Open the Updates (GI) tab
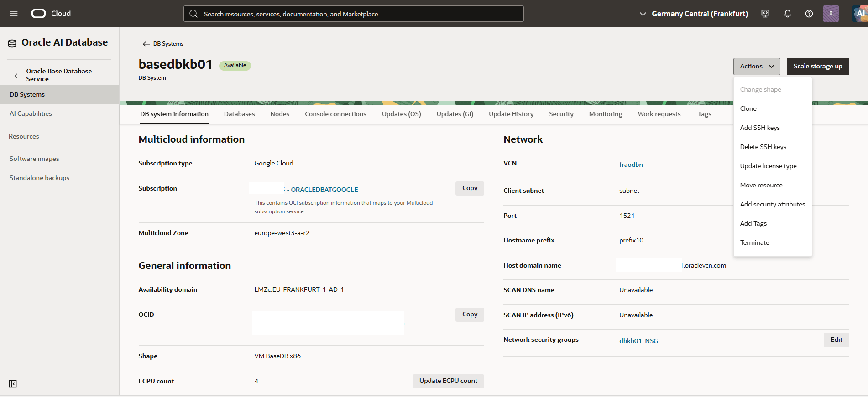Image resolution: width=868 pixels, height=397 pixels. click(x=455, y=114)
